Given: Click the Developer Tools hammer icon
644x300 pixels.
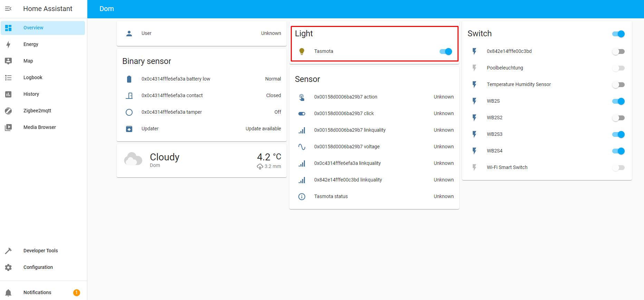Looking at the screenshot, I should (x=8, y=251).
